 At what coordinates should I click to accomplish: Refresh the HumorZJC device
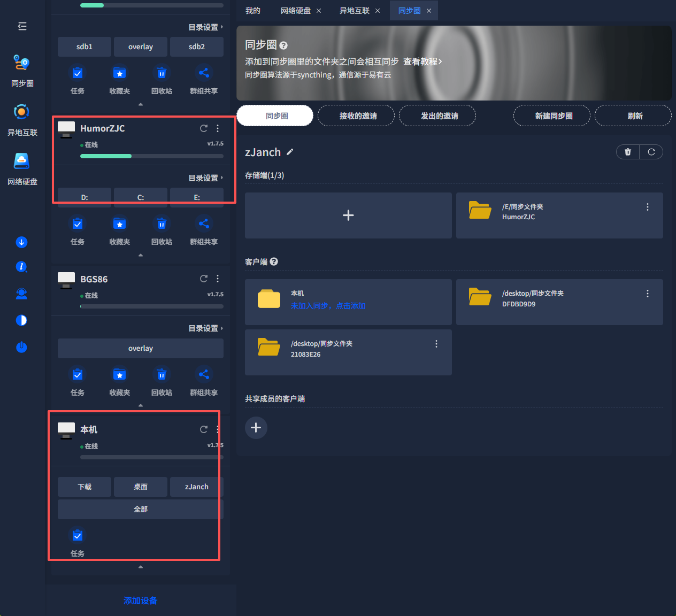click(x=204, y=128)
